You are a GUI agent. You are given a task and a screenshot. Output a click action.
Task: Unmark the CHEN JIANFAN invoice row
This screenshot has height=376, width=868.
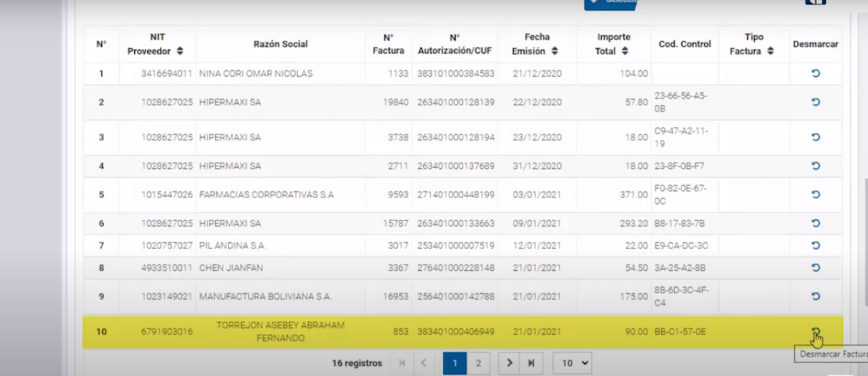click(x=816, y=267)
